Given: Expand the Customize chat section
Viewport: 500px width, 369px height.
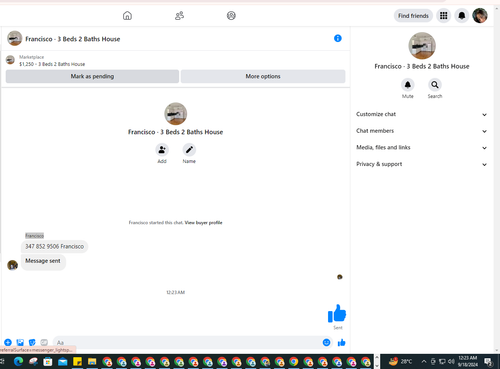Looking at the screenshot, I should click(x=422, y=114).
